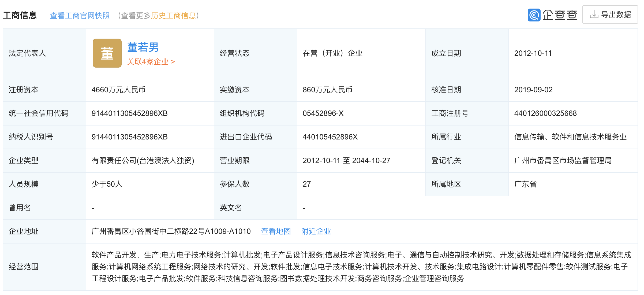Image resolution: width=644 pixels, height=295 pixels.
Task: Click the 在营（开业）企业 status value
Action: point(332,53)
